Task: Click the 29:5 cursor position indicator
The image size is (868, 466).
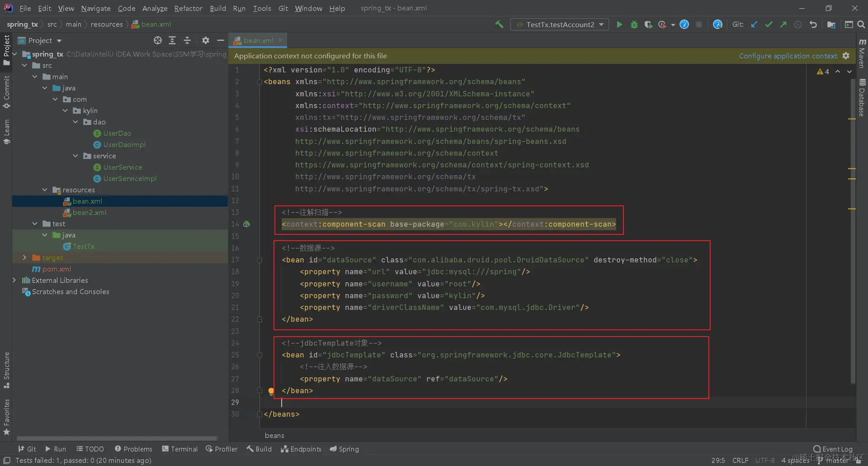Action: tap(718, 460)
